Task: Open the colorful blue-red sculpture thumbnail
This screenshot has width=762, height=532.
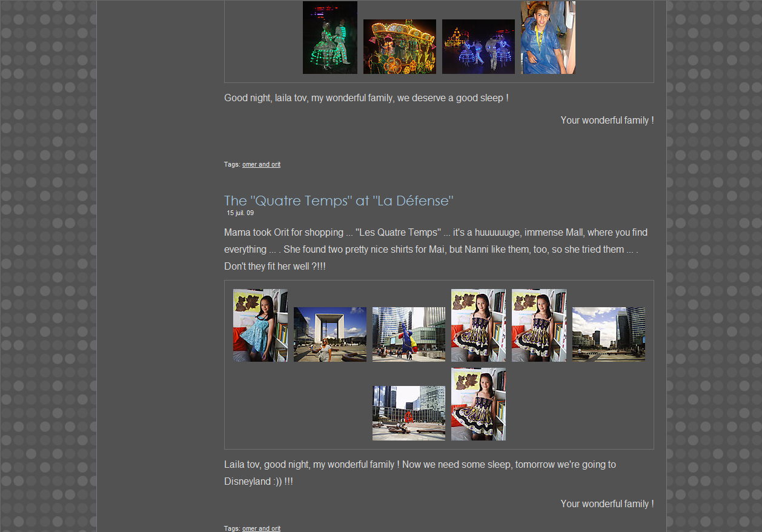Action: pos(408,334)
